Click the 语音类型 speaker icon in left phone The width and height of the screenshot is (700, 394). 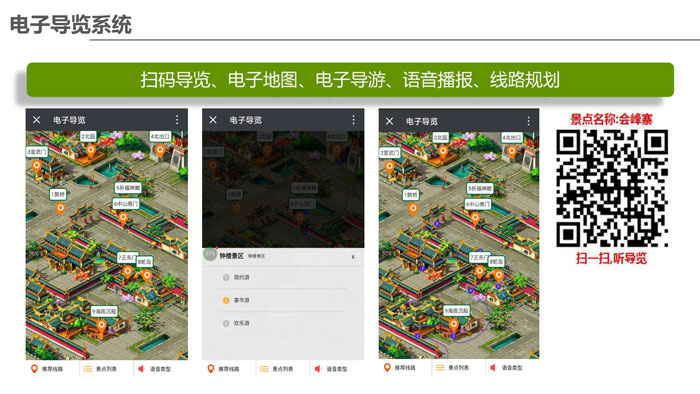tap(141, 369)
